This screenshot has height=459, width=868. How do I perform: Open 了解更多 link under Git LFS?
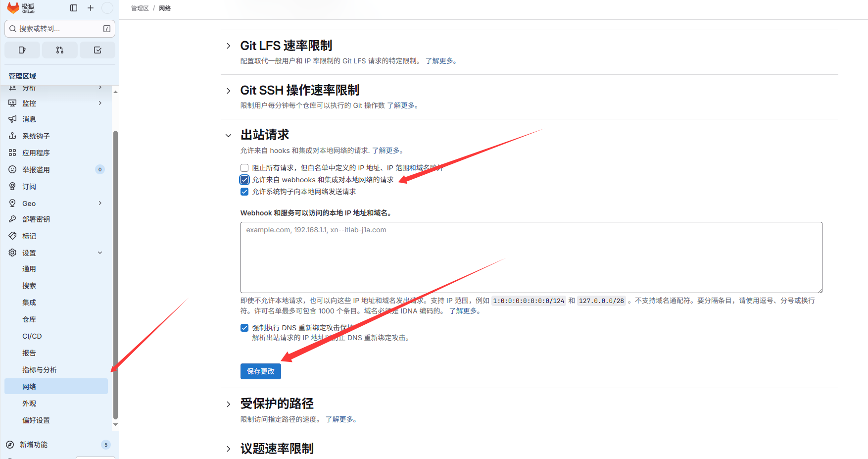[440, 61]
